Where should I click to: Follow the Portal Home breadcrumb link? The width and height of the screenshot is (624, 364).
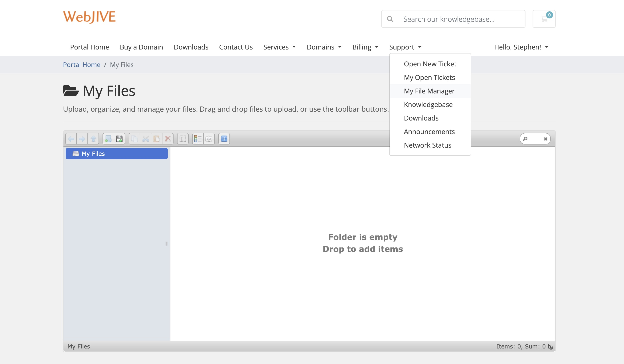[81, 65]
